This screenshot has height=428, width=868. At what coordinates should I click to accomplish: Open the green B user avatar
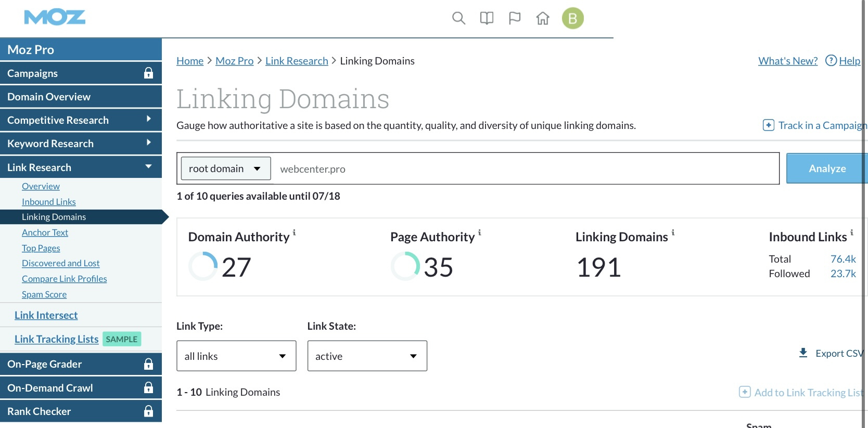573,19
